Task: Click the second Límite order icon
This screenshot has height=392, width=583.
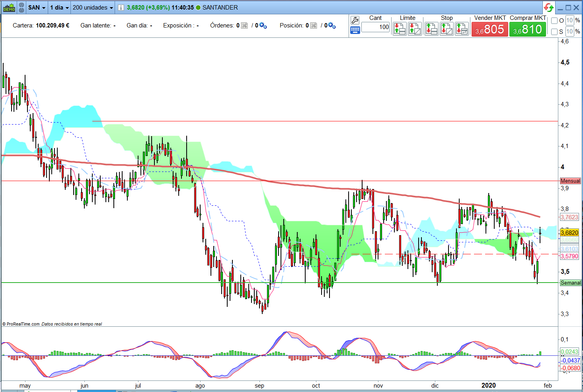Action: pos(415,29)
